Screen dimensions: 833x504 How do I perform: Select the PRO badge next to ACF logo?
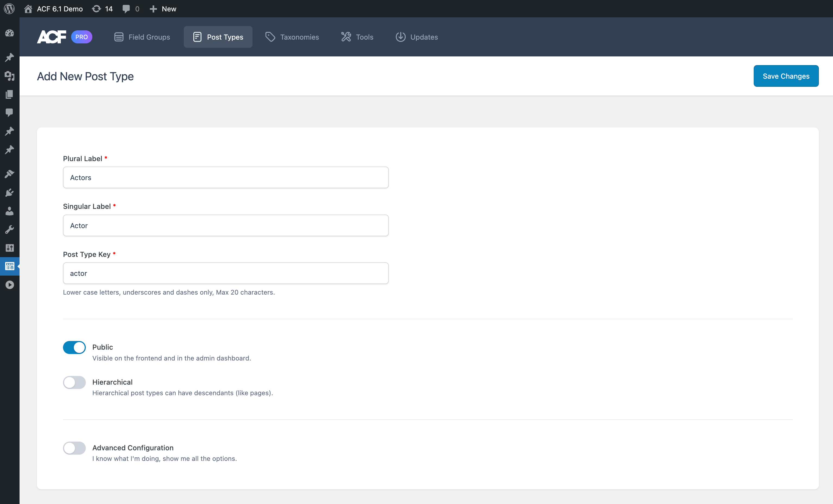[x=81, y=37]
